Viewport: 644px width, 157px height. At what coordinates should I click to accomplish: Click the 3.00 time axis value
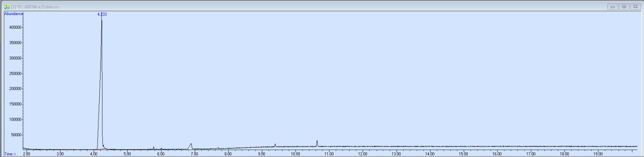click(x=60, y=154)
